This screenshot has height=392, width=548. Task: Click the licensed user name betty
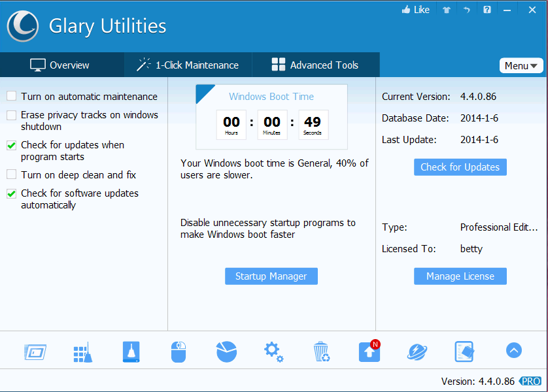pos(471,249)
